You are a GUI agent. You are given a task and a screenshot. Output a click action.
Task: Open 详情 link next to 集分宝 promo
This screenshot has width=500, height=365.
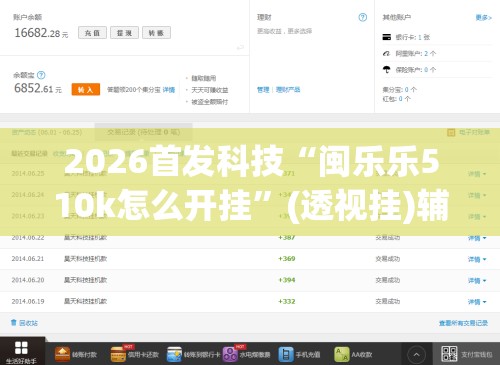point(169,90)
